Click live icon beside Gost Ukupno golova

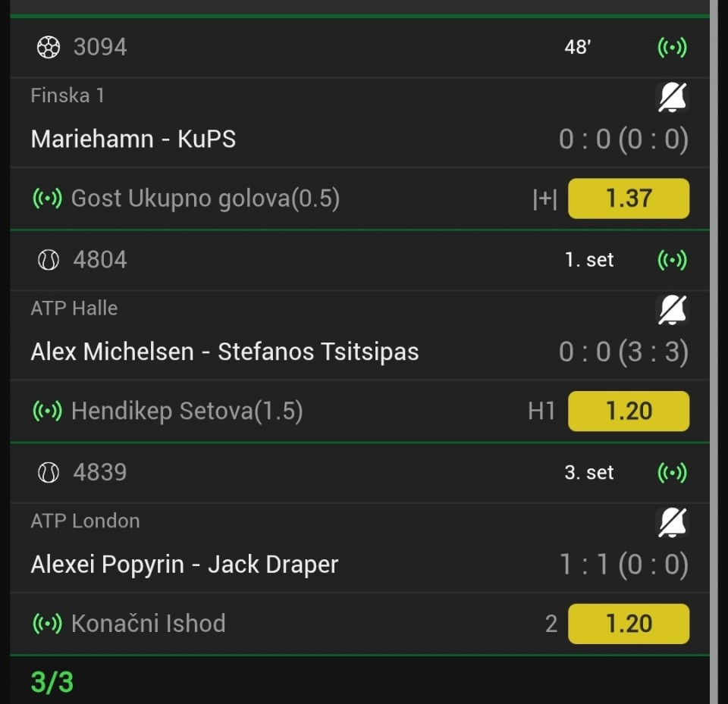pyautogui.click(x=47, y=199)
